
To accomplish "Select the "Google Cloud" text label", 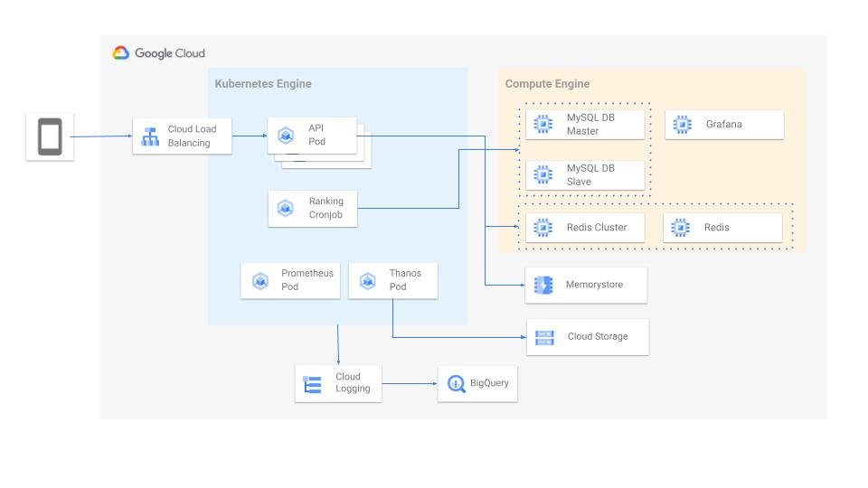I will (x=170, y=53).
